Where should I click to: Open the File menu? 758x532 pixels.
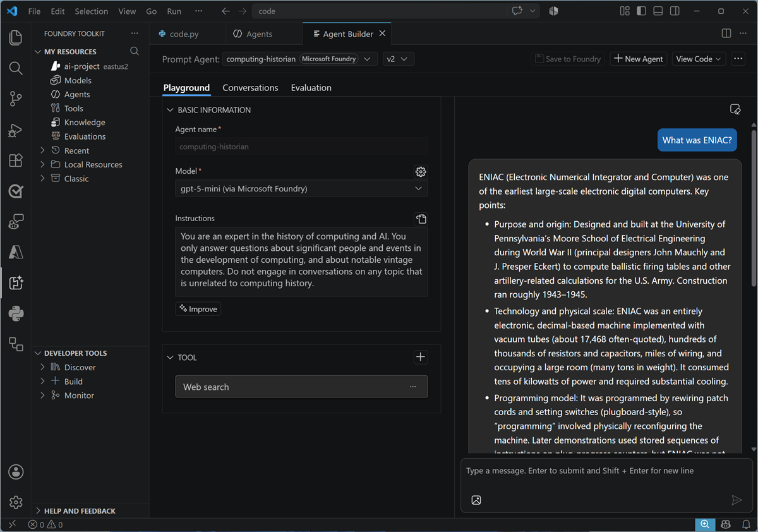[34, 11]
